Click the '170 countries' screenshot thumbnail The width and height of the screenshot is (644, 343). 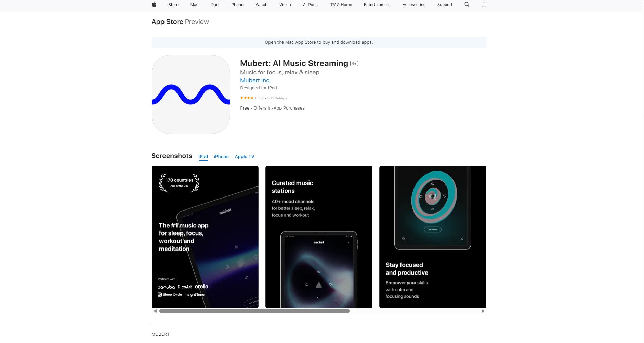[x=205, y=237]
